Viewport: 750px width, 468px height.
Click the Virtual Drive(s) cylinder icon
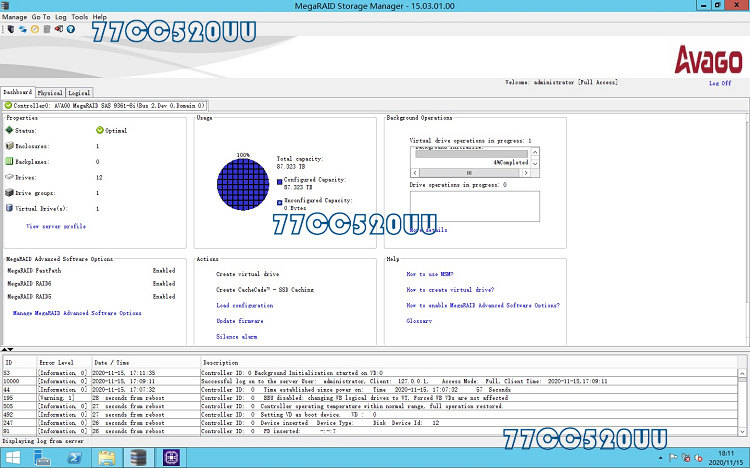[x=9, y=208]
